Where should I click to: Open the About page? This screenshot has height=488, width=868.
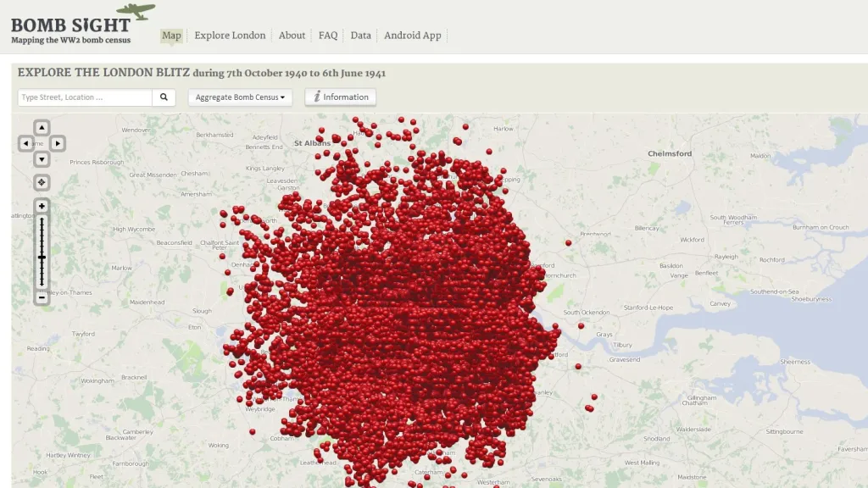click(x=292, y=36)
